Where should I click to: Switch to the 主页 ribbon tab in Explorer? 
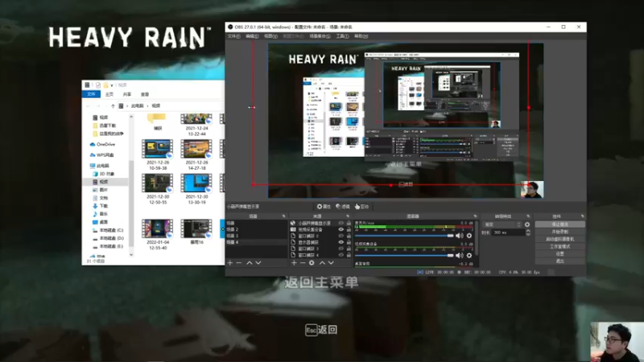(x=109, y=94)
